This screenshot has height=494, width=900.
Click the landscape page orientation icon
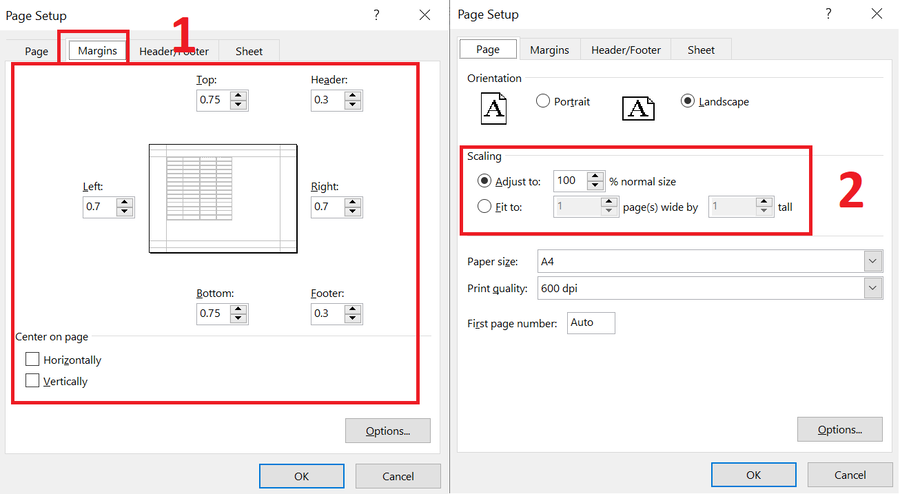[638, 108]
